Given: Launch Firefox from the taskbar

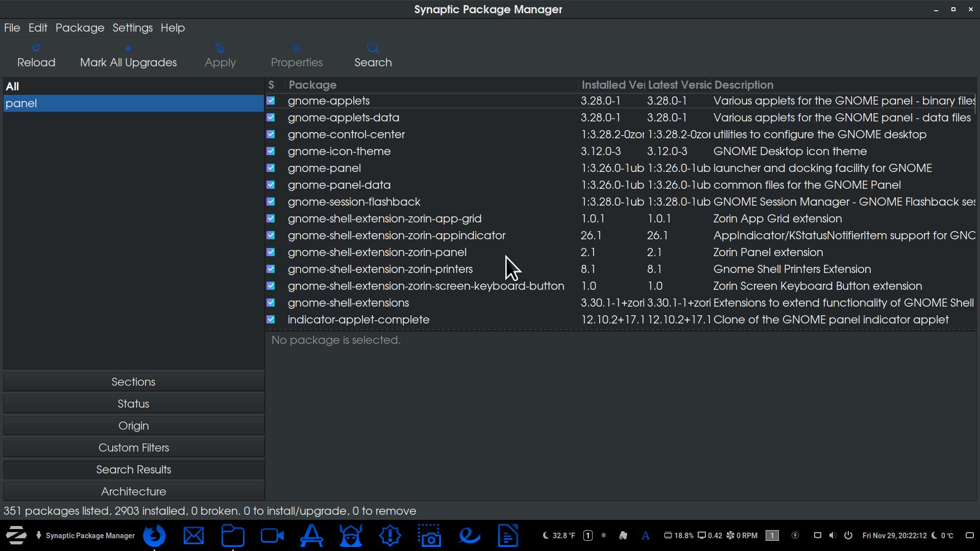Looking at the screenshot, I should coord(154,535).
